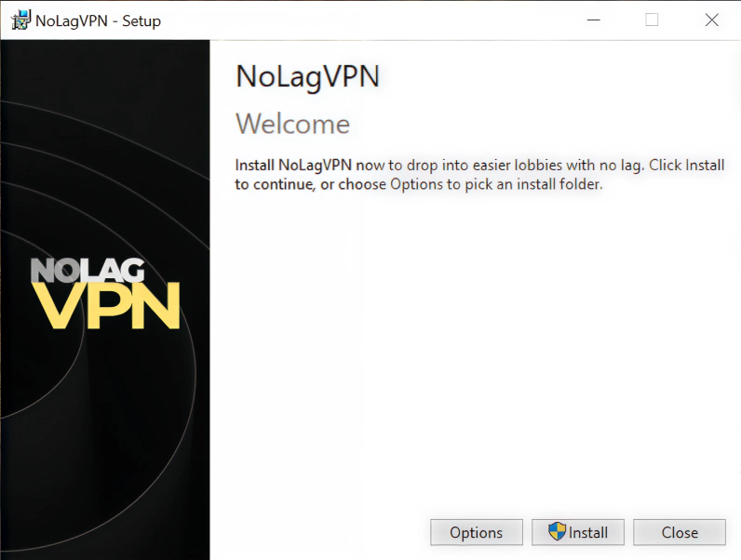Click the installer icon in the title bar
The image size is (741, 560).
pos(20,20)
